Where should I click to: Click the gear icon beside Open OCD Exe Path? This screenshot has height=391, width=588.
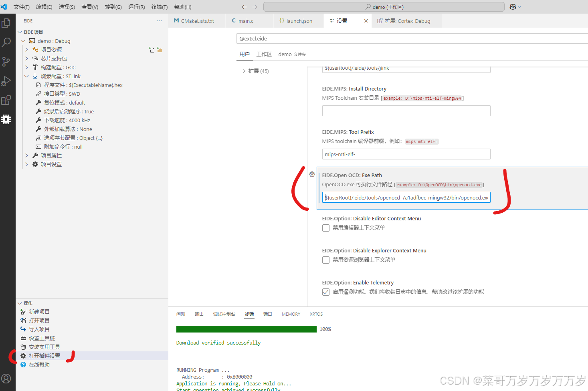pyautogui.click(x=312, y=174)
